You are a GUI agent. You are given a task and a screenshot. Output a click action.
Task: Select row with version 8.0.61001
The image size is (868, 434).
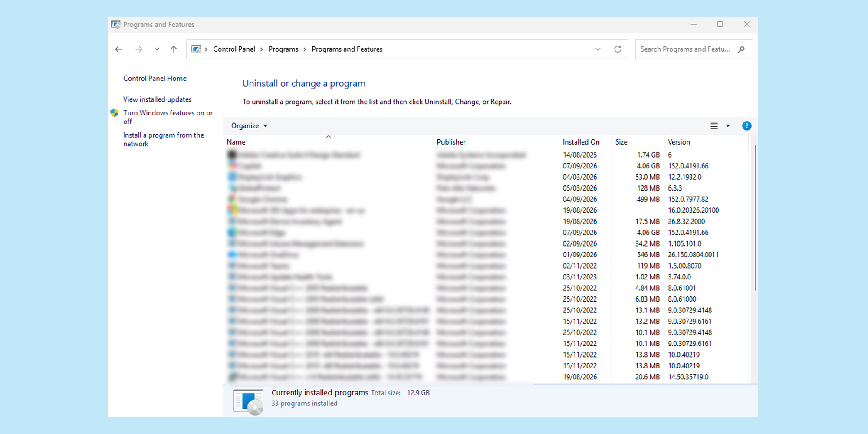(x=486, y=288)
